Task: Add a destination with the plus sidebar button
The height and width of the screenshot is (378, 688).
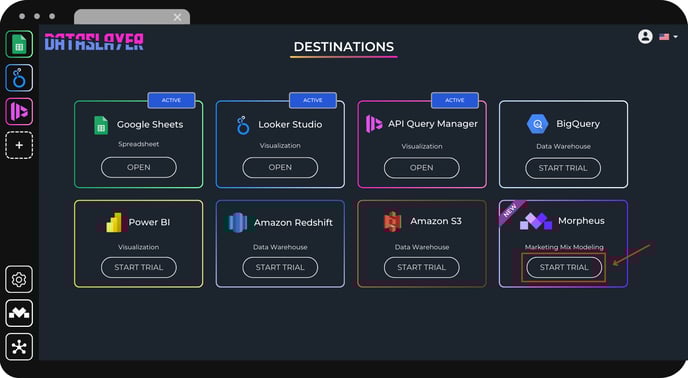Action: pos(19,145)
